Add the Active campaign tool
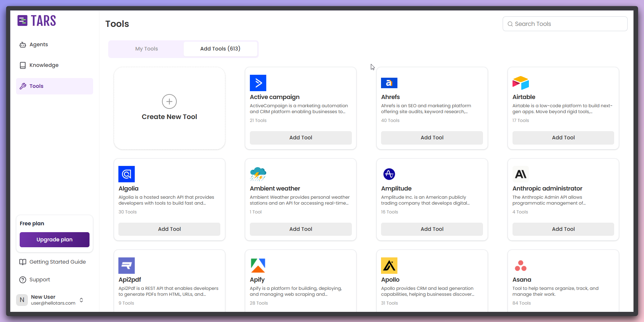This screenshot has height=322, width=644. 301,138
